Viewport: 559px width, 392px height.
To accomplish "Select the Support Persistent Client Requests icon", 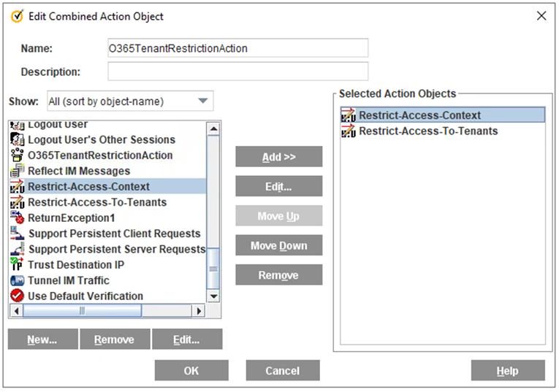I will point(17,233).
